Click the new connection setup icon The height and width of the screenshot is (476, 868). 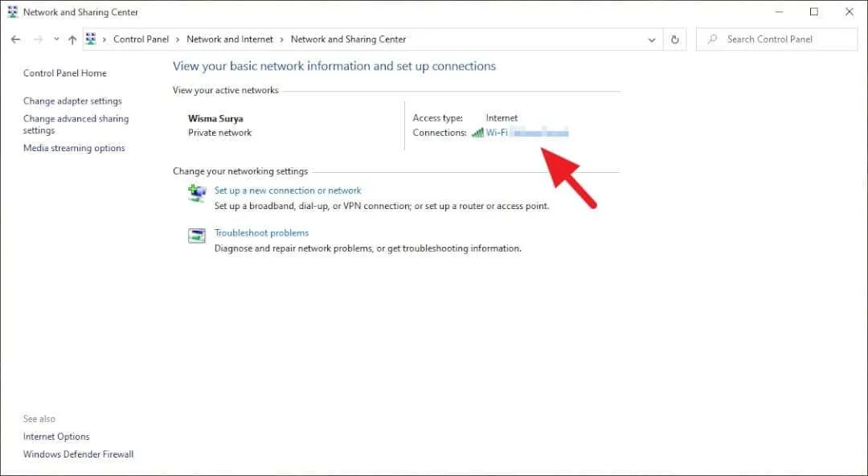(x=197, y=194)
